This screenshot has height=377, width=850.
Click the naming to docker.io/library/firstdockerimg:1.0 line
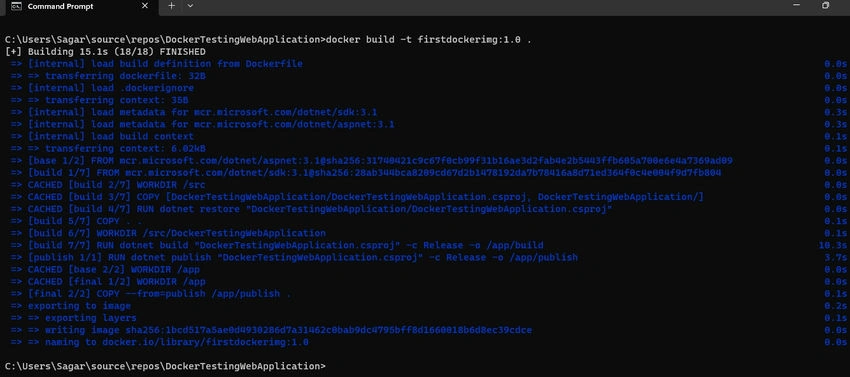[x=159, y=342]
